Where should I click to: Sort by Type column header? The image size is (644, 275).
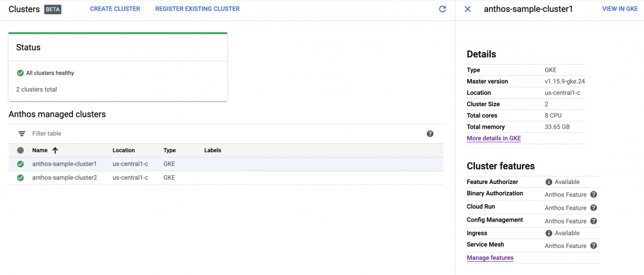[170, 151]
